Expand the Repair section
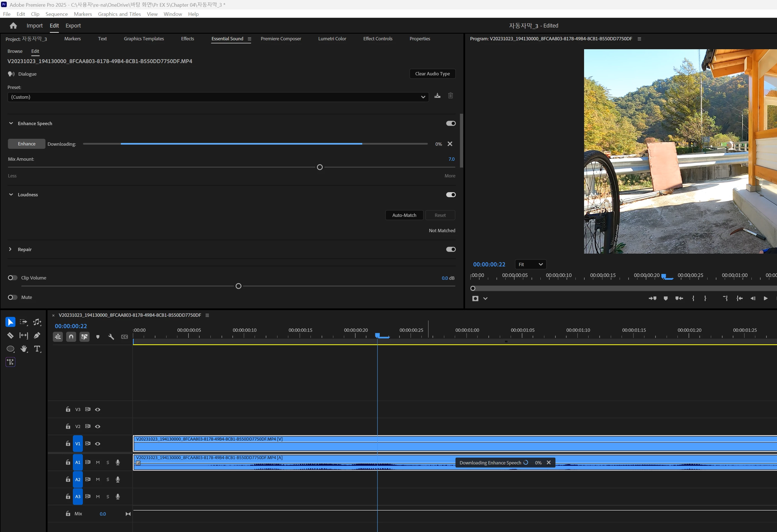The width and height of the screenshot is (777, 532). tap(10, 249)
